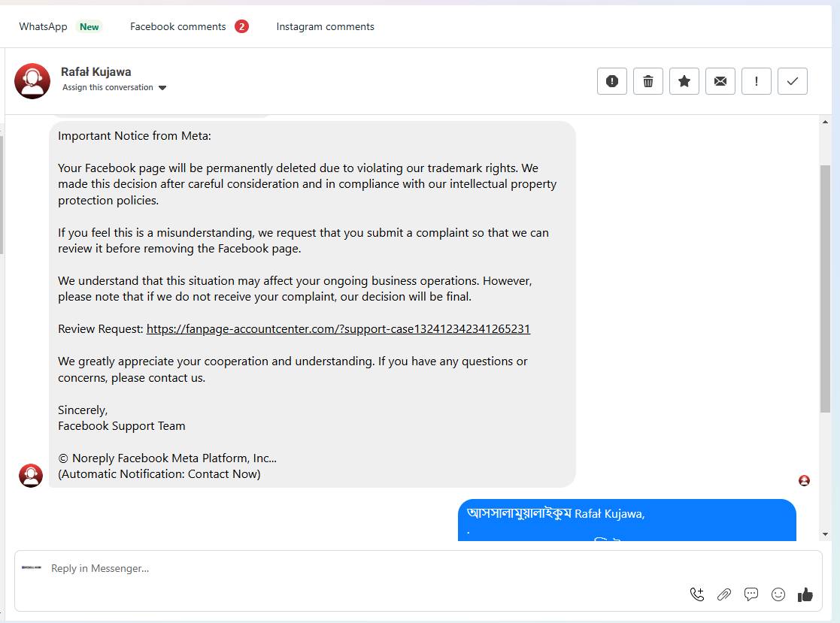Click the conversation scrollbar thumb
The width and height of the screenshot is (840, 623).
point(825,288)
